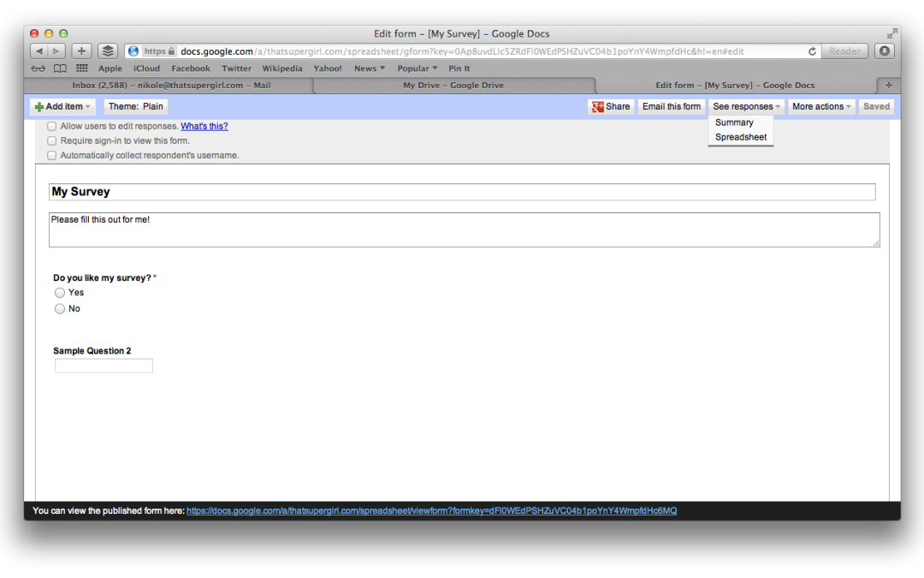This screenshot has height=578, width=924.
Task: Select the Yes radio option
Action: pos(60,293)
